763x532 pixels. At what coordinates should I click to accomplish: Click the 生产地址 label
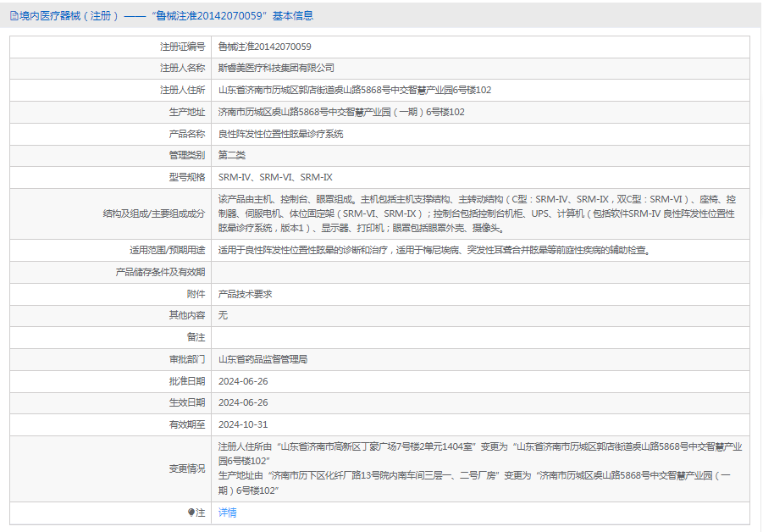[x=187, y=112]
